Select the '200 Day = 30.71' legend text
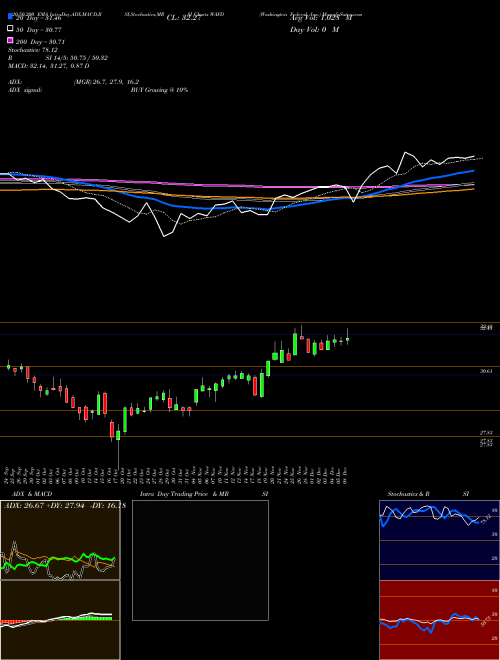 tap(40, 42)
